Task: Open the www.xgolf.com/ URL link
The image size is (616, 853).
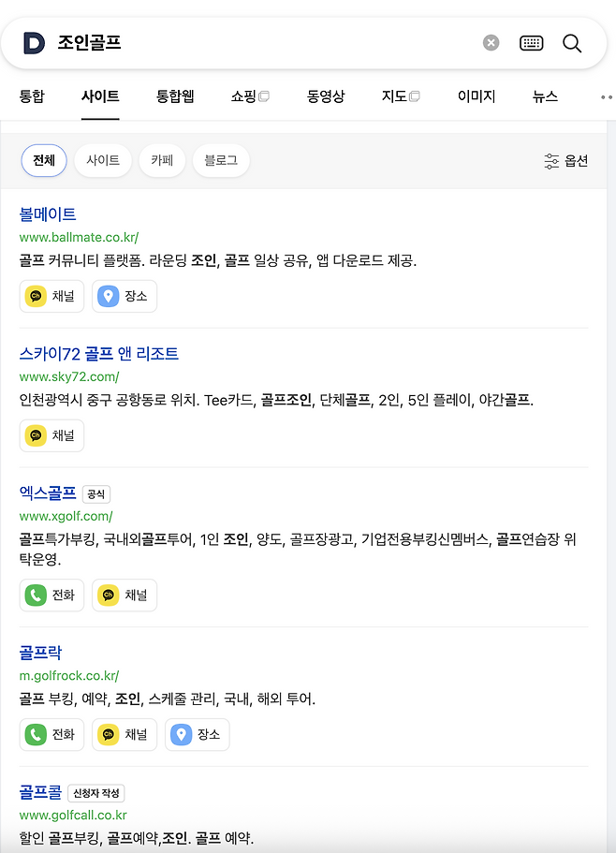Action: (x=66, y=516)
